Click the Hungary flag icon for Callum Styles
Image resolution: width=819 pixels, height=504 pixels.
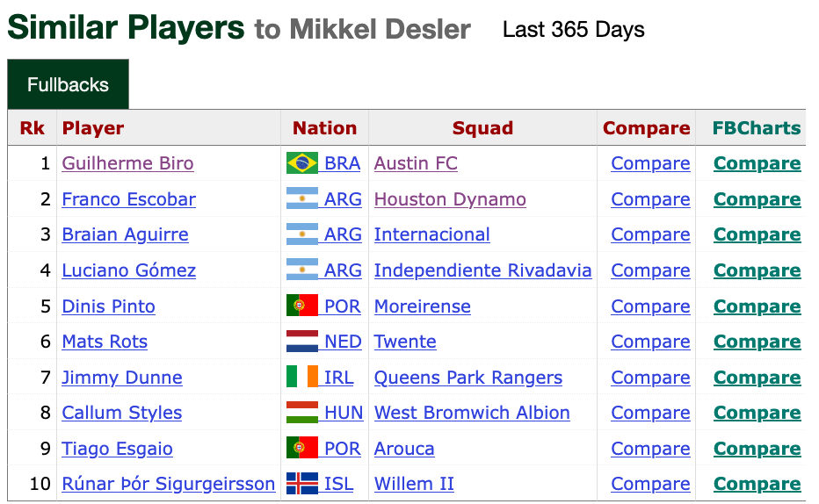coord(302,412)
